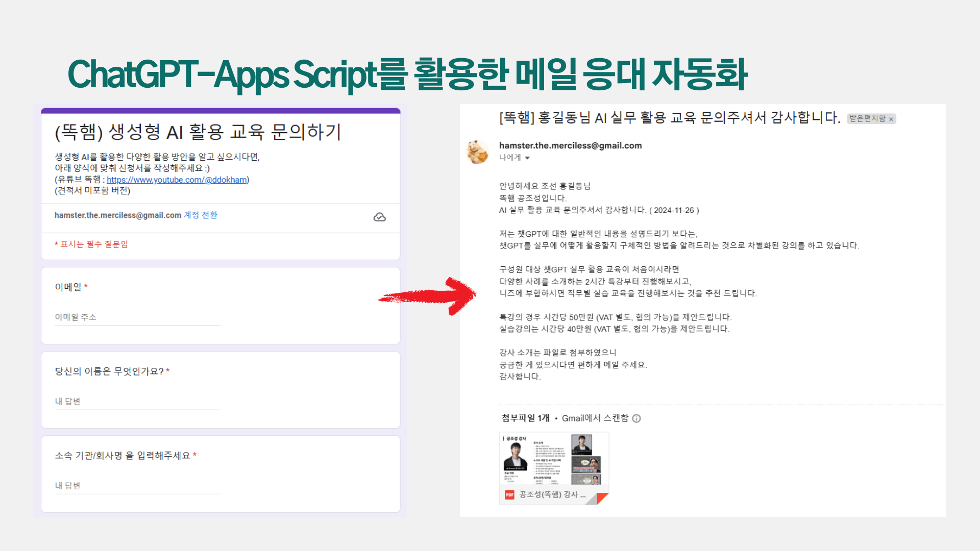
Task: Open the attached PDF preview thumbnail
Action: click(x=554, y=459)
